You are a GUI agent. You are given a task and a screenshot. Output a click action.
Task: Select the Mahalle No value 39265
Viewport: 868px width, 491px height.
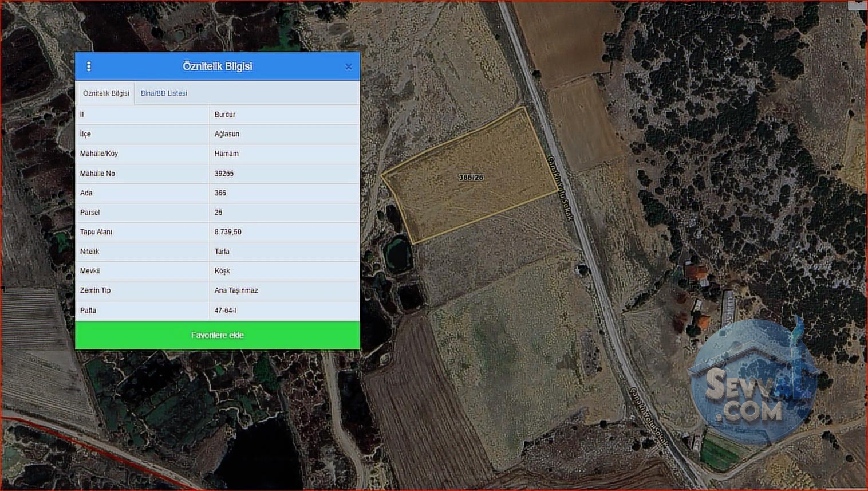224,174
